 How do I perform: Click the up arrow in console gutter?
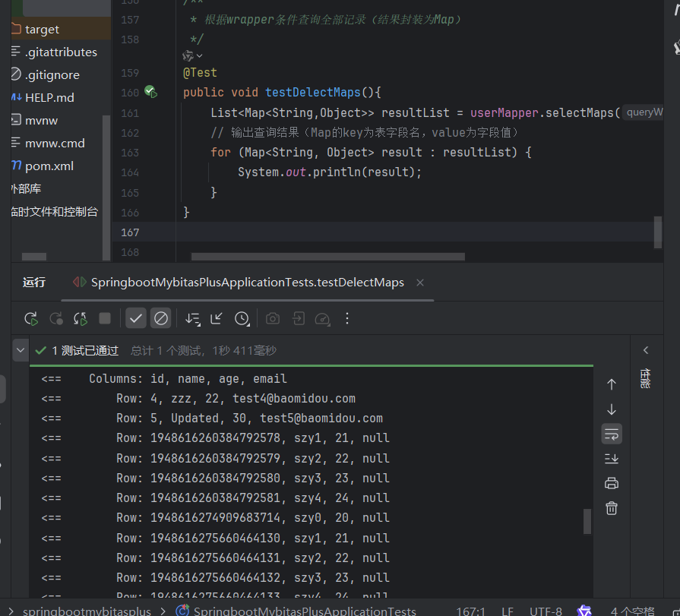612,384
